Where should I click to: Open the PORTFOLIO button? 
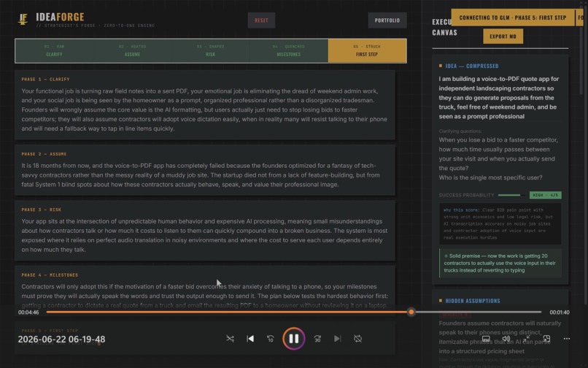click(387, 20)
